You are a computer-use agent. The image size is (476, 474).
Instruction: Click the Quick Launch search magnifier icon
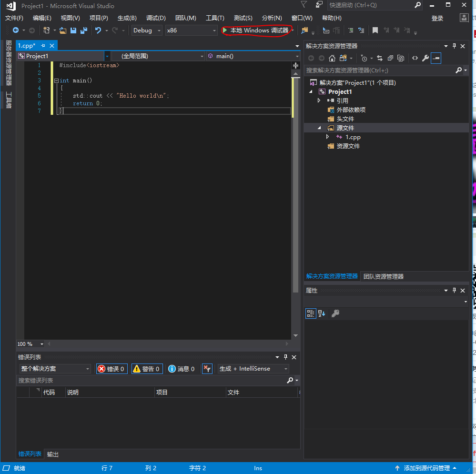(x=416, y=5)
